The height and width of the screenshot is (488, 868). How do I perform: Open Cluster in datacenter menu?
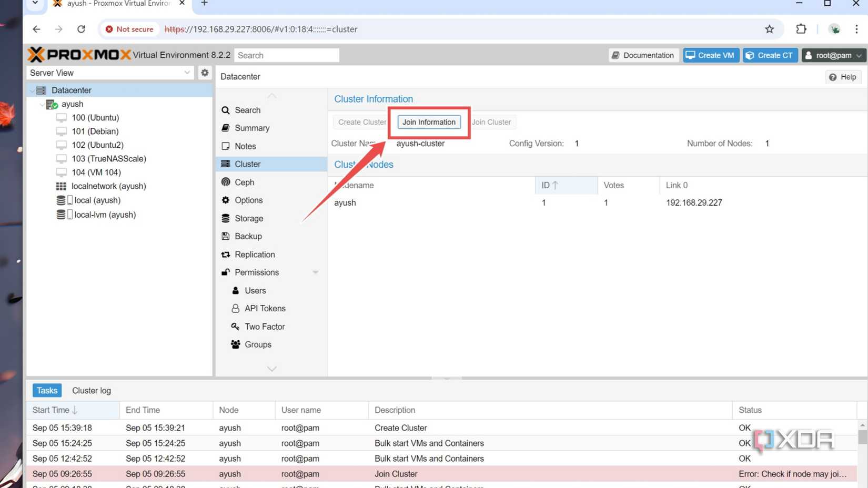(271, 164)
